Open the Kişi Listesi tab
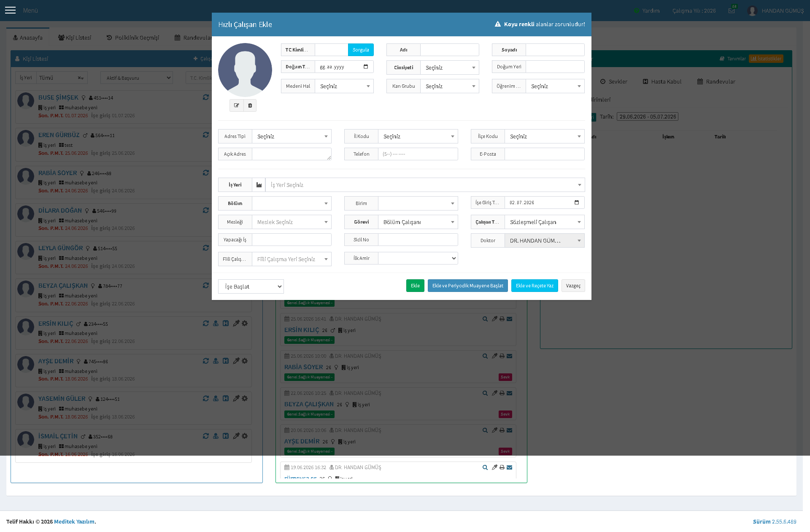This screenshot has width=810, height=532. tap(75, 38)
